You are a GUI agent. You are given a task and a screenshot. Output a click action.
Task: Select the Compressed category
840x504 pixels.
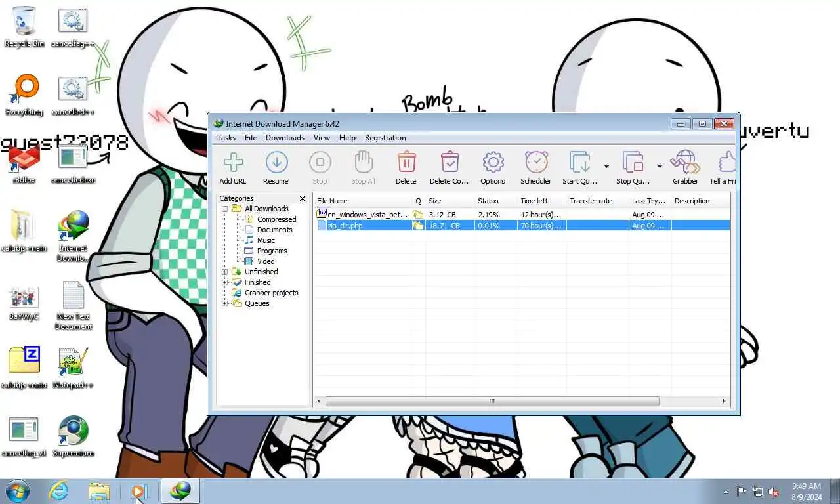pos(276,219)
